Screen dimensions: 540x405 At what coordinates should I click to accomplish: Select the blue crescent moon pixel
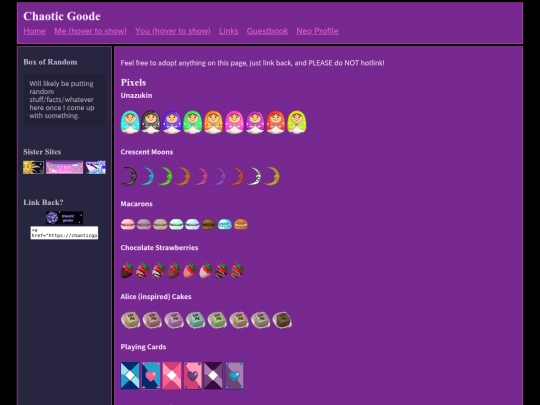click(147, 176)
